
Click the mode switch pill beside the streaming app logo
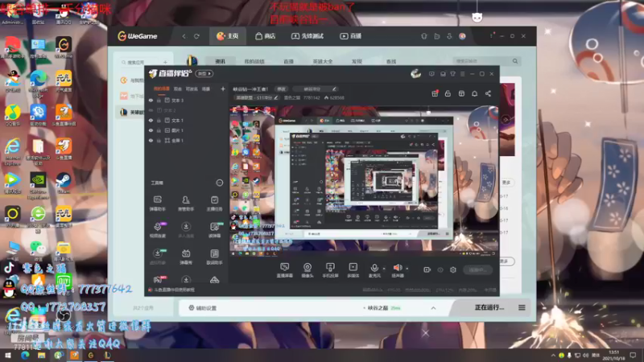[204, 74]
